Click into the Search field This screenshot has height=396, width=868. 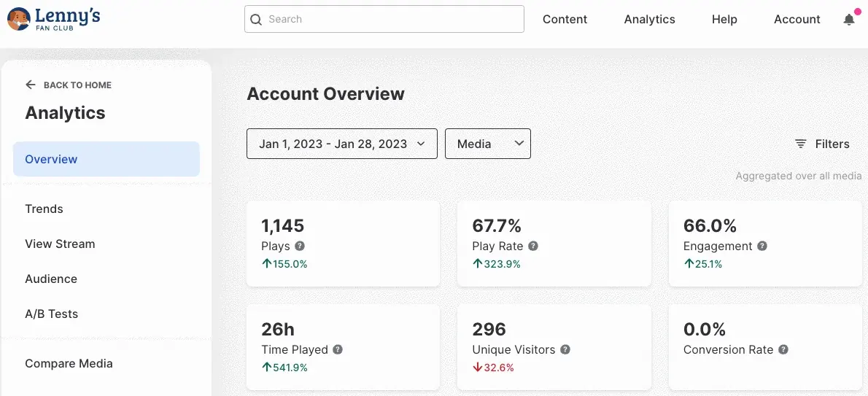384,20
